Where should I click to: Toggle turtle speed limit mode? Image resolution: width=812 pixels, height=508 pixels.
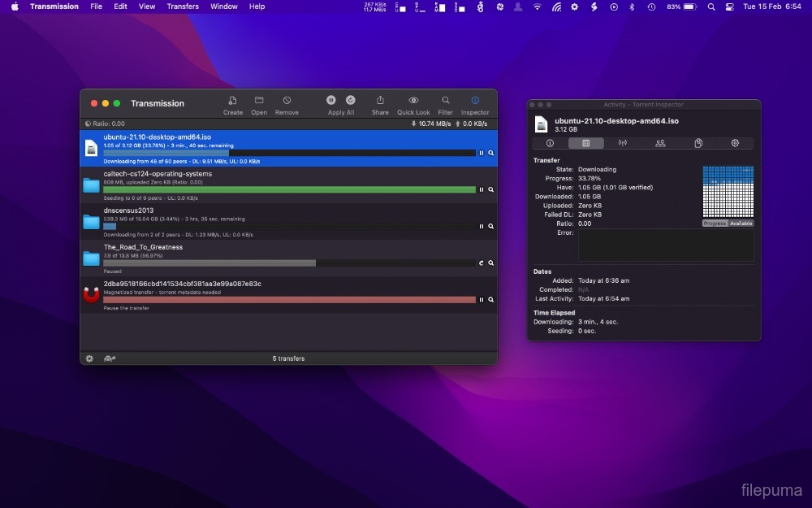(110, 358)
